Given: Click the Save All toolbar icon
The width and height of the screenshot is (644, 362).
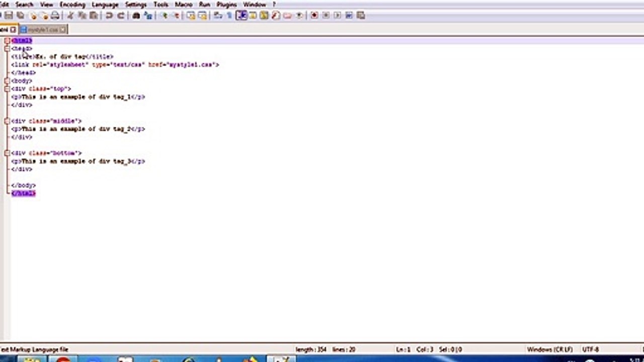Looking at the screenshot, I should point(20,16).
